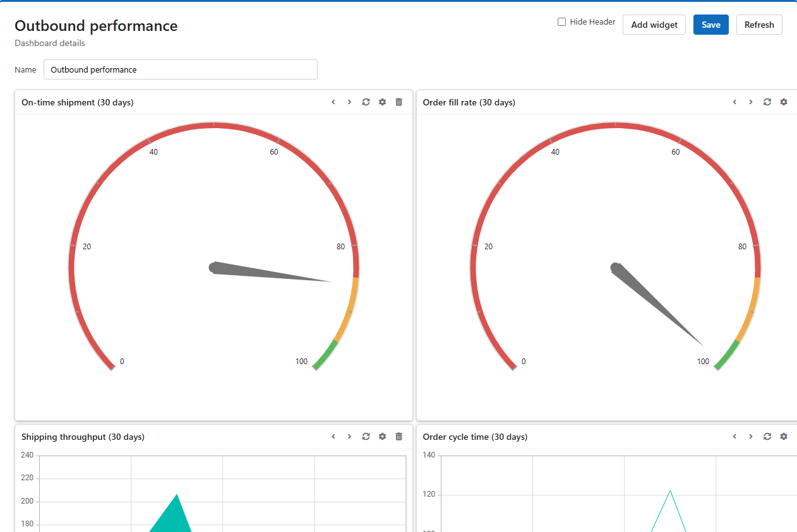Tick the Hide Header checkbox
The height and width of the screenshot is (532, 797).
561,22
